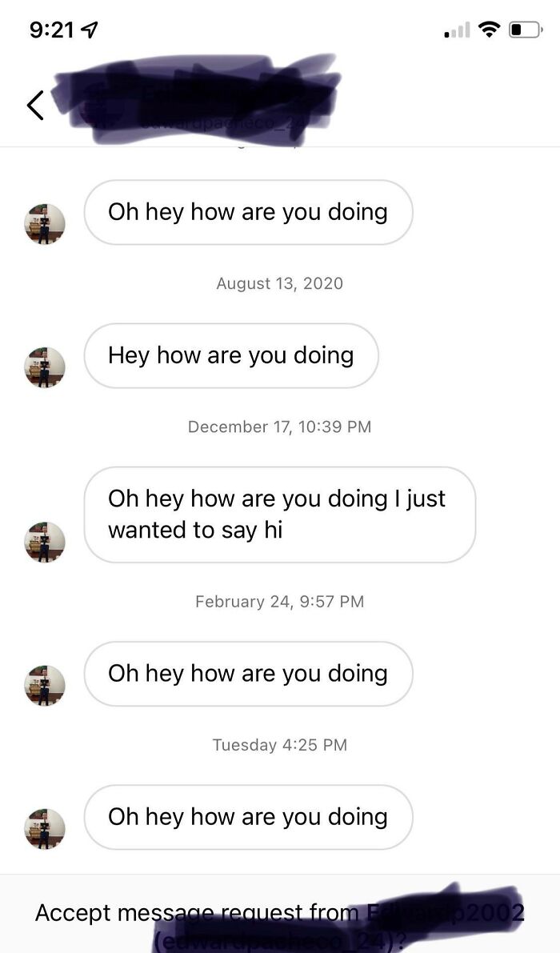
Task: Tap the Tuesday 4:25 PM timestamp
Action: tap(279, 744)
